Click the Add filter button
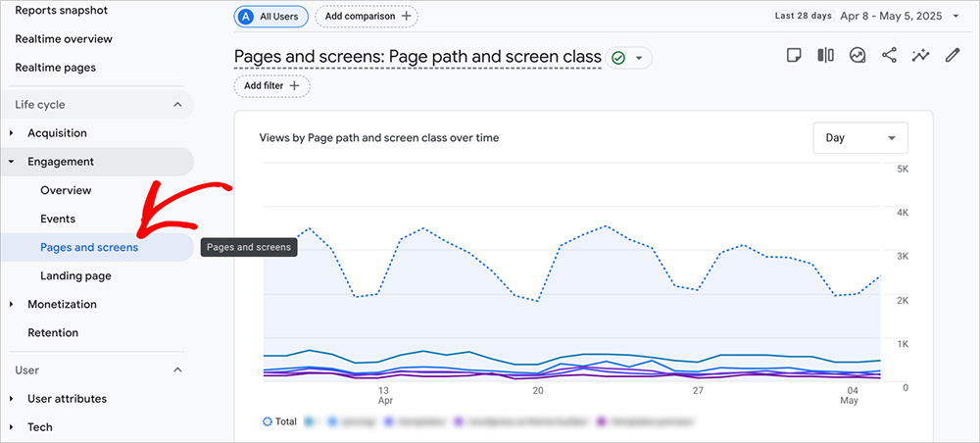The width and height of the screenshot is (980, 443). coord(271,86)
